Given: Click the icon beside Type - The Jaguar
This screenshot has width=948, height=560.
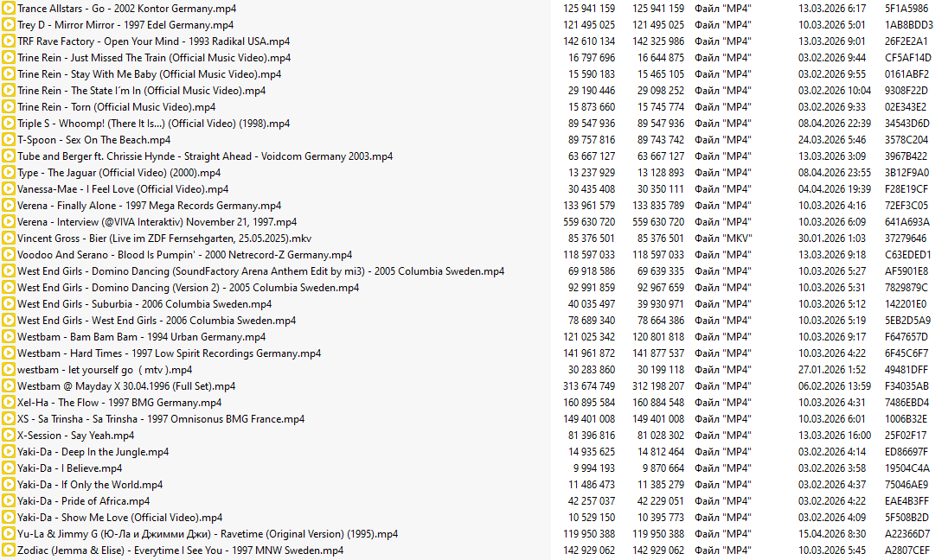Looking at the screenshot, I should [9, 172].
